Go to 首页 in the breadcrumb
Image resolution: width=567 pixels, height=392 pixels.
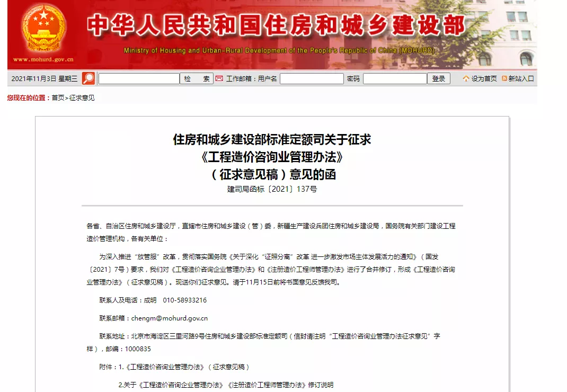click(58, 98)
